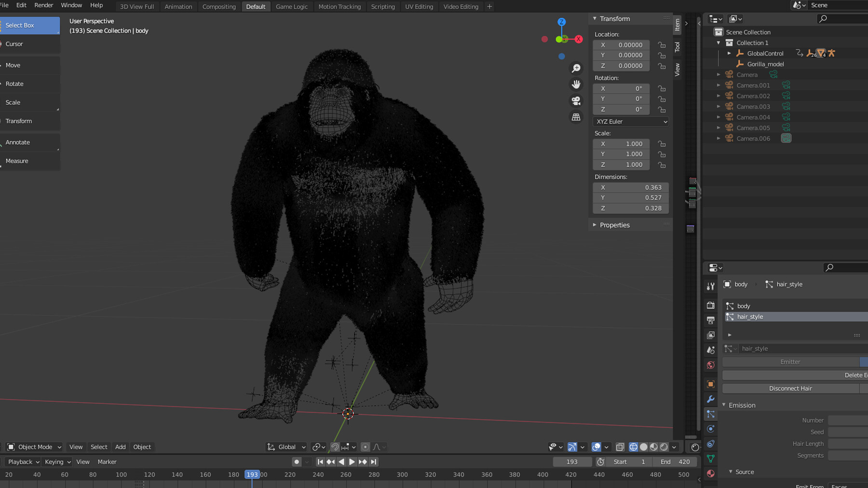868x488 pixels.
Task: Collapse the Collection 1 tree item
Action: [x=719, y=43]
